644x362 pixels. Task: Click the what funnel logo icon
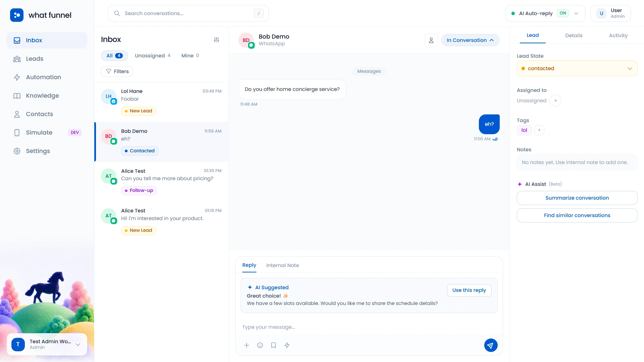click(x=17, y=15)
